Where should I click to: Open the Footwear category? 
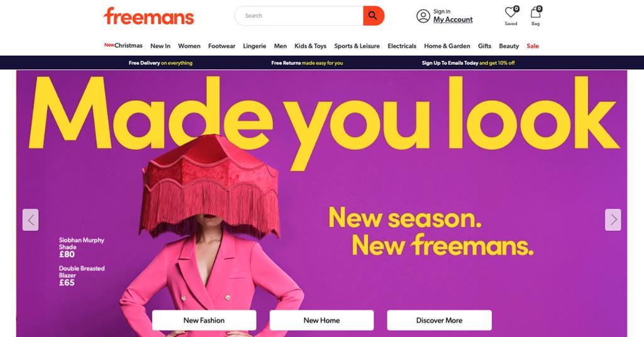point(221,46)
